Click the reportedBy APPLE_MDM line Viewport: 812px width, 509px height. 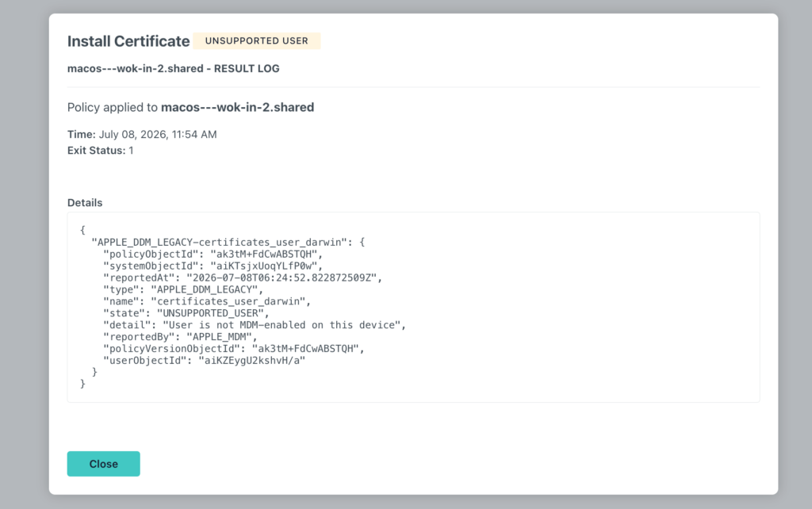180,337
